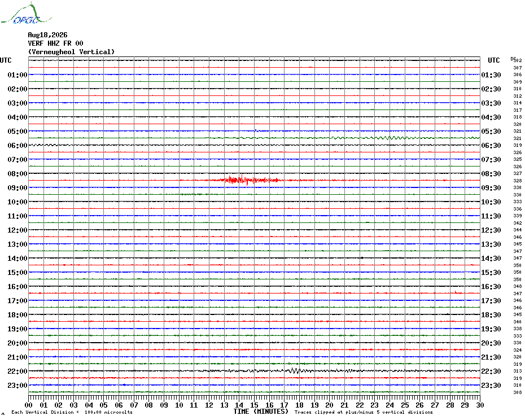Click the 01:30 half-hour label
525x420 pixels.
point(491,75)
